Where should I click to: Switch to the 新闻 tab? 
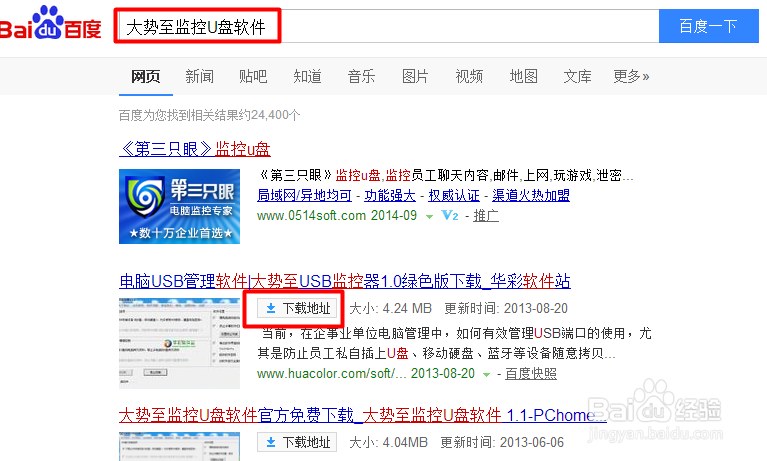tap(200, 76)
